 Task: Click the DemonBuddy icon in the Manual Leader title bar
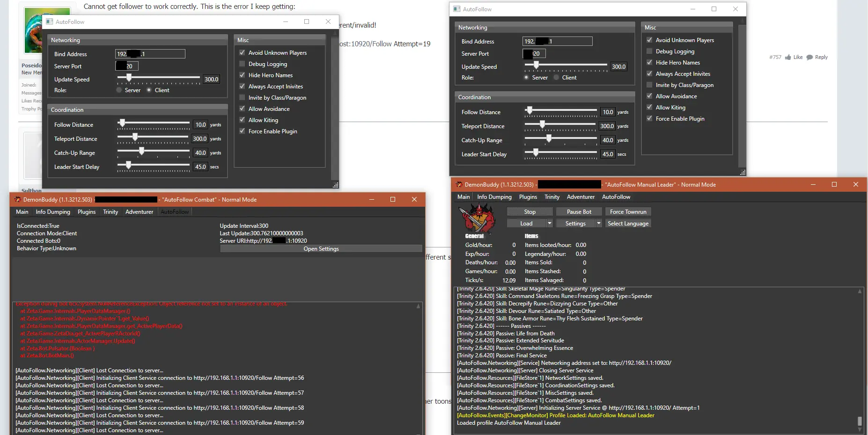point(459,185)
